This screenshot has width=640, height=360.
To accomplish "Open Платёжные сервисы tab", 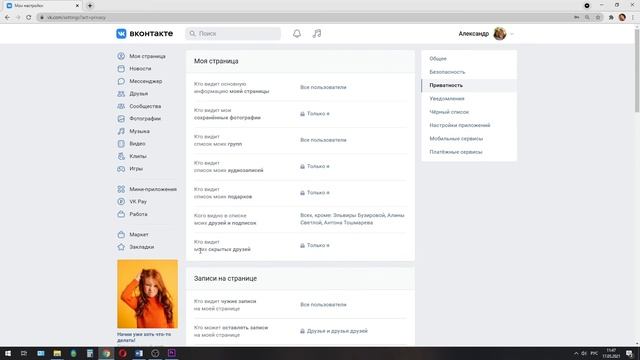I will pyautogui.click(x=469, y=152).
